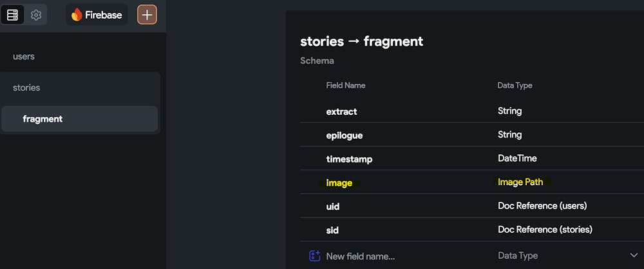Screen dimensions: 644x269
Task: Select the epilogue field name
Action: pos(345,135)
